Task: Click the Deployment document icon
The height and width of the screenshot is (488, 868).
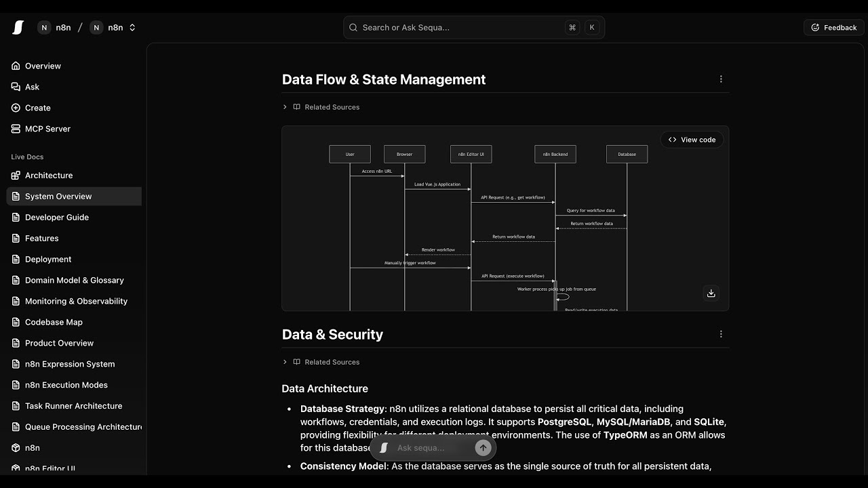Action: click(x=16, y=260)
